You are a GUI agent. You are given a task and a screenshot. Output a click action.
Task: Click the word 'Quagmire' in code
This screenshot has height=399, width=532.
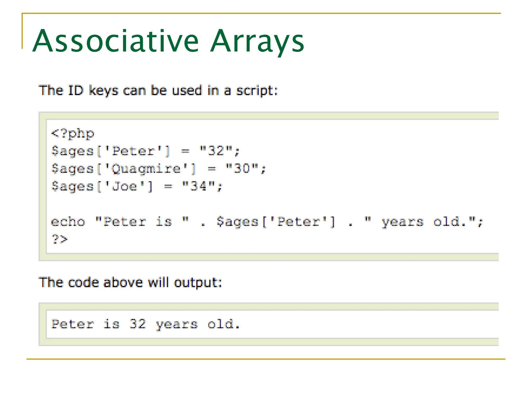(x=146, y=169)
